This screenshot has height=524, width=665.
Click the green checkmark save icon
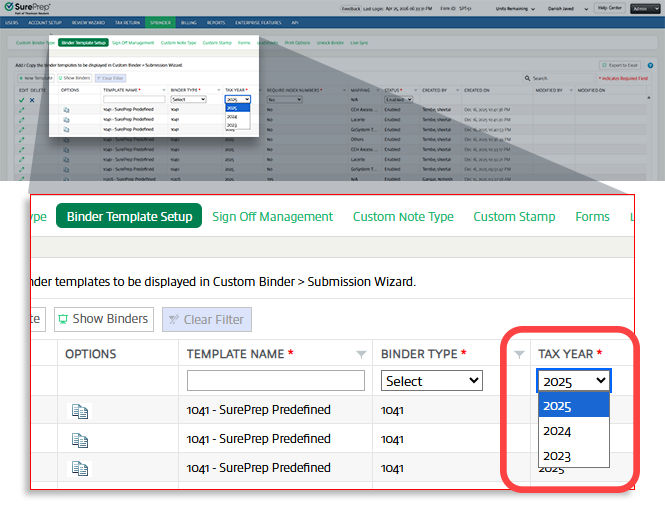(21, 100)
